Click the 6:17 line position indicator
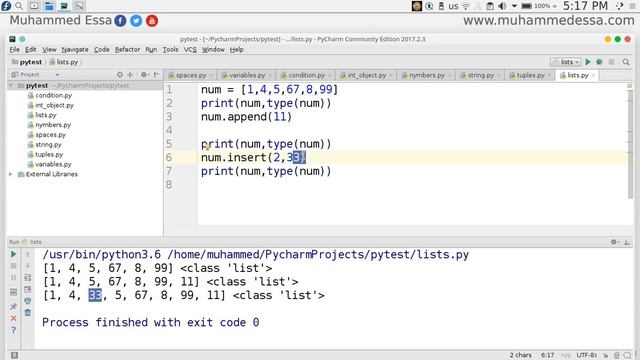 pyautogui.click(x=547, y=355)
